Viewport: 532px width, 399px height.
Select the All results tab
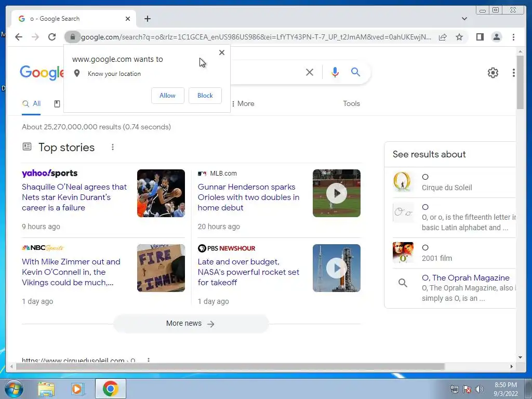[x=31, y=104]
